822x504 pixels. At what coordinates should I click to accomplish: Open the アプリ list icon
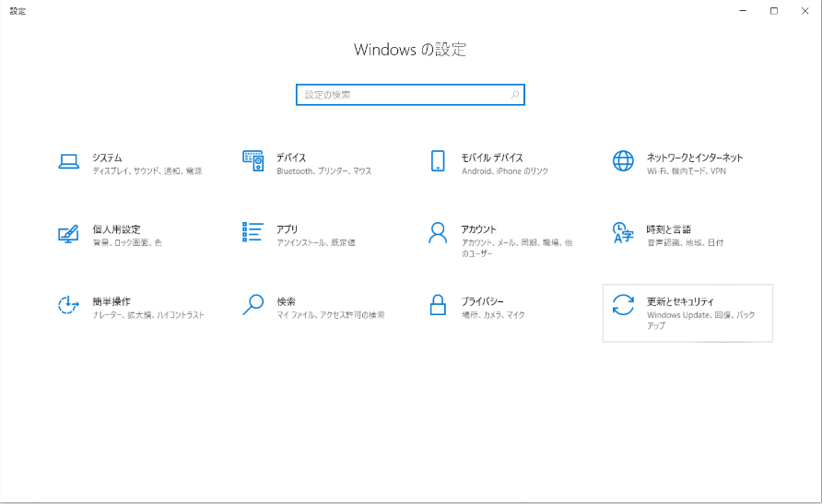252,232
